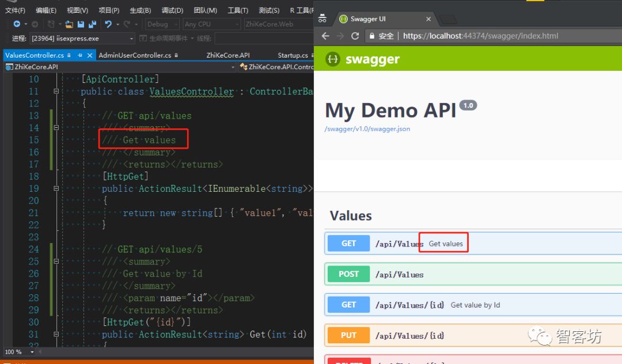Click the New Project toolbar icon

pyautogui.click(x=51, y=24)
